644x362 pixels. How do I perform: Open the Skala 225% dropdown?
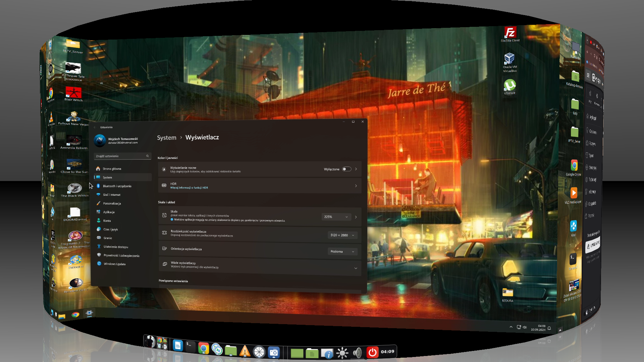(x=336, y=217)
